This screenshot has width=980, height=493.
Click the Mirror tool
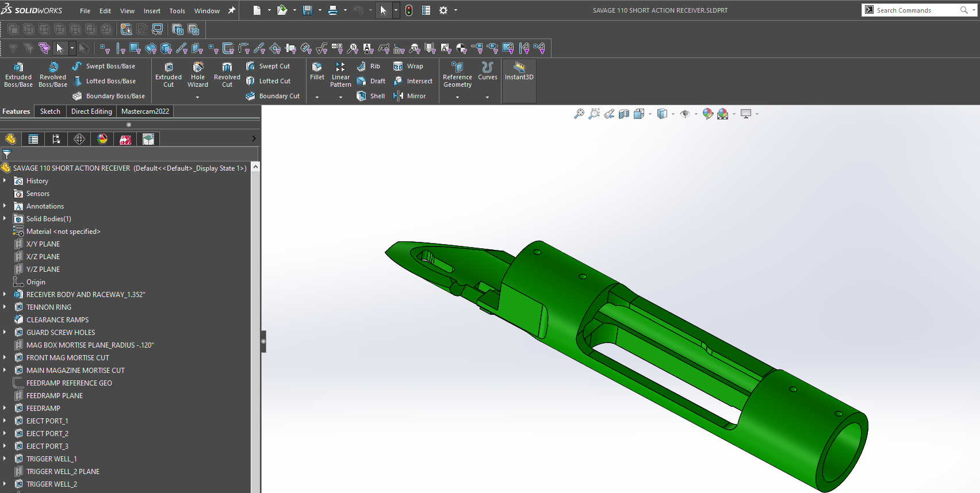click(x=409, y=96)
